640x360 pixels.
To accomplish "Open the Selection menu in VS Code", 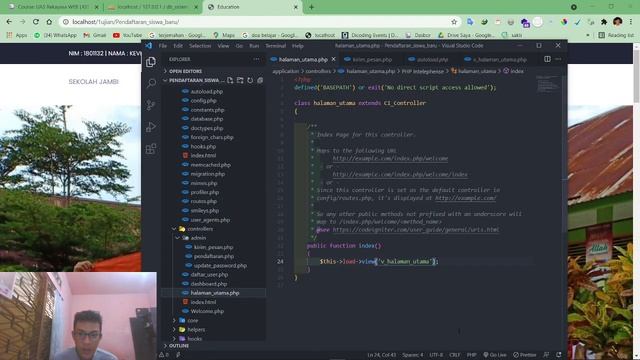I will coord(200,46).
